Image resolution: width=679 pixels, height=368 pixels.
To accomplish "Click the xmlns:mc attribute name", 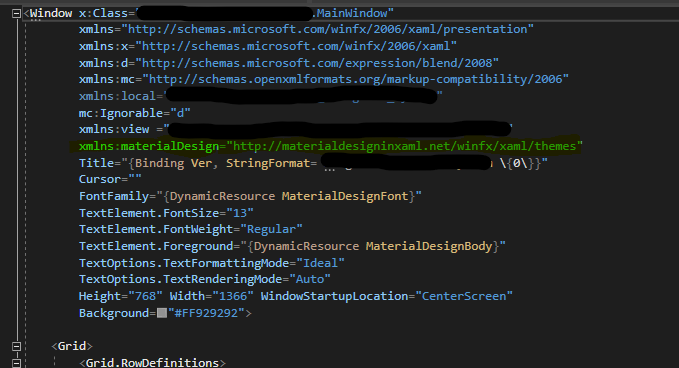I will (107, 79).
